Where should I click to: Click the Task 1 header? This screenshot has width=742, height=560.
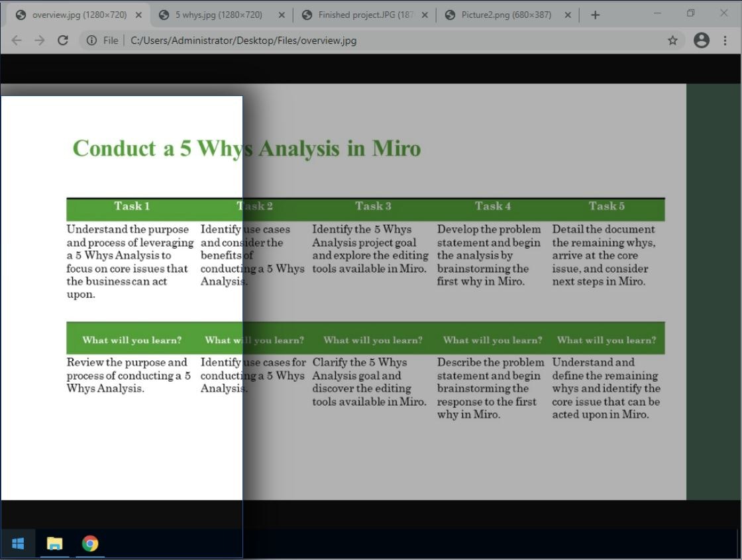pos(132,206)
